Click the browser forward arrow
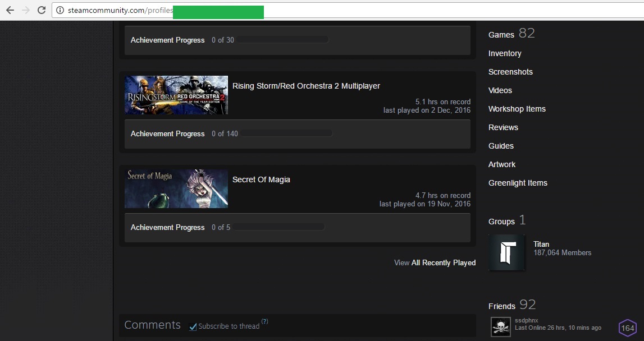 pyautogui.click(x=25, y=10)
